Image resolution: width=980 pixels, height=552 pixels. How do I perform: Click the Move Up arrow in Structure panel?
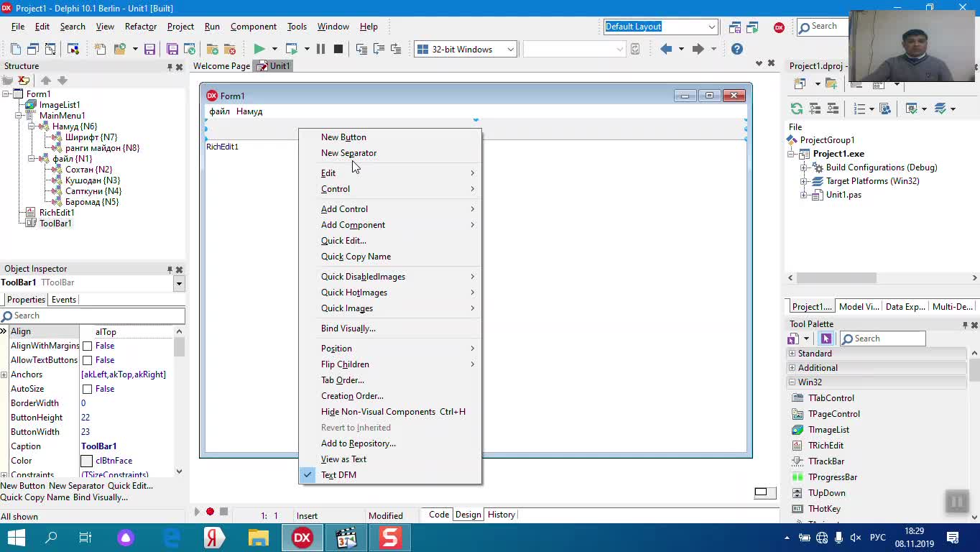coord(46,80)
